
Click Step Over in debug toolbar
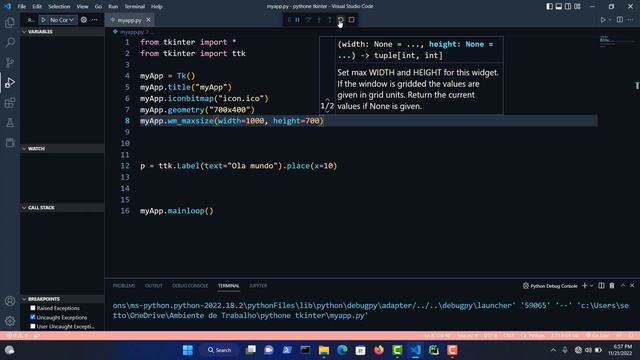tap(308, 20)
